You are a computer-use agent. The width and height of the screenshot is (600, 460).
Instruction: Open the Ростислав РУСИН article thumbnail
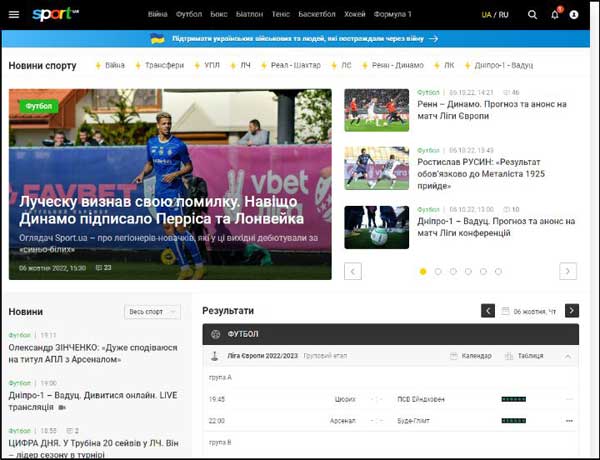pos(377,168)
